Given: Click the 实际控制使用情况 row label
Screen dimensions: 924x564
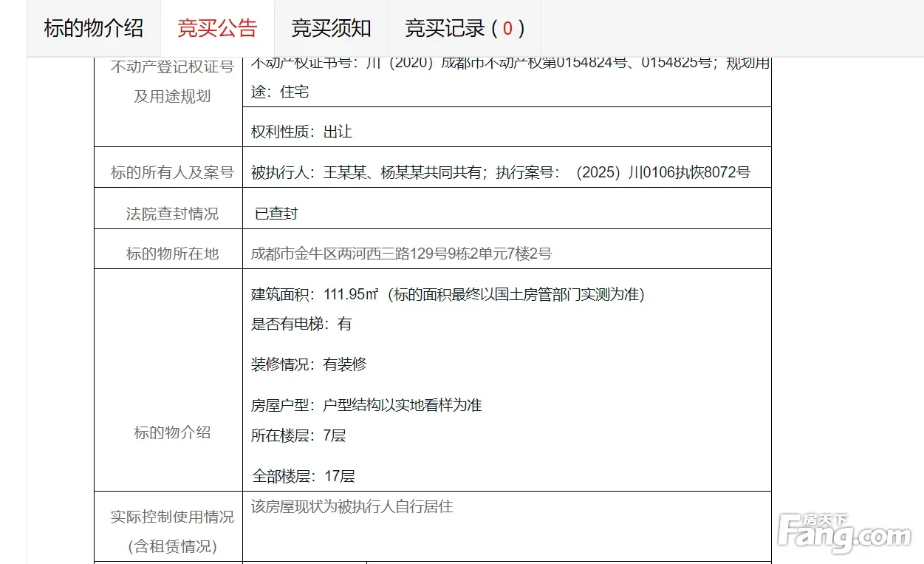Looking at the screenshot, I should 172,517.
